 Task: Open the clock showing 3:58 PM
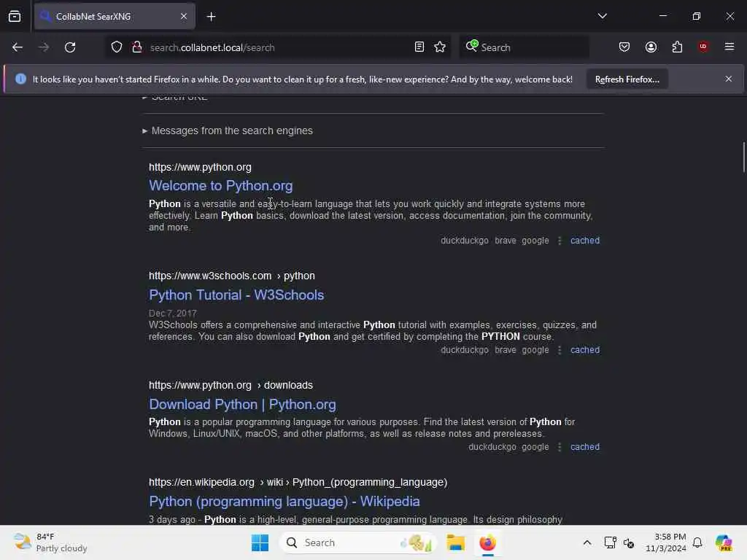coord(666,542)
